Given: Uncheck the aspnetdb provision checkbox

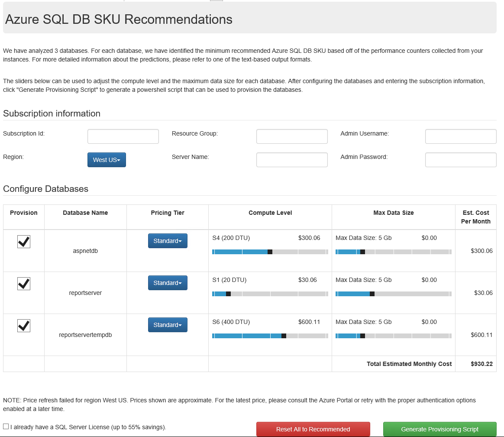Looking at the screenshot, I should (x=24, y=242).
